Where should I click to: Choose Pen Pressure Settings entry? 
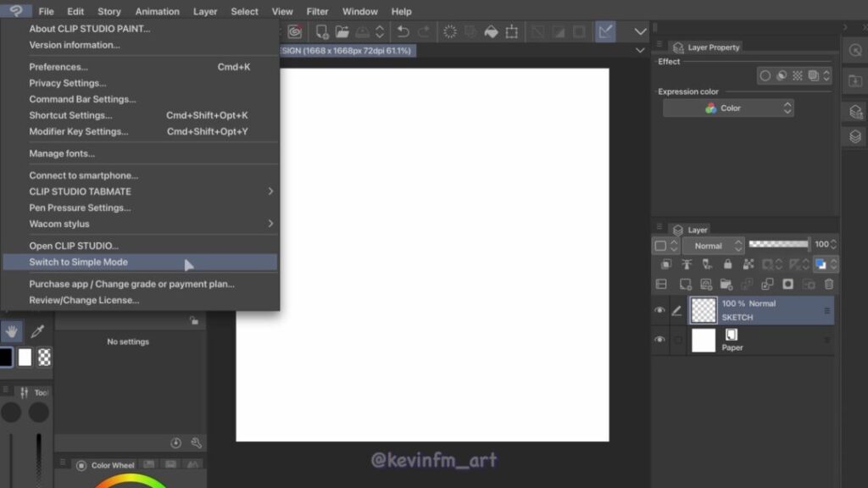141,208
